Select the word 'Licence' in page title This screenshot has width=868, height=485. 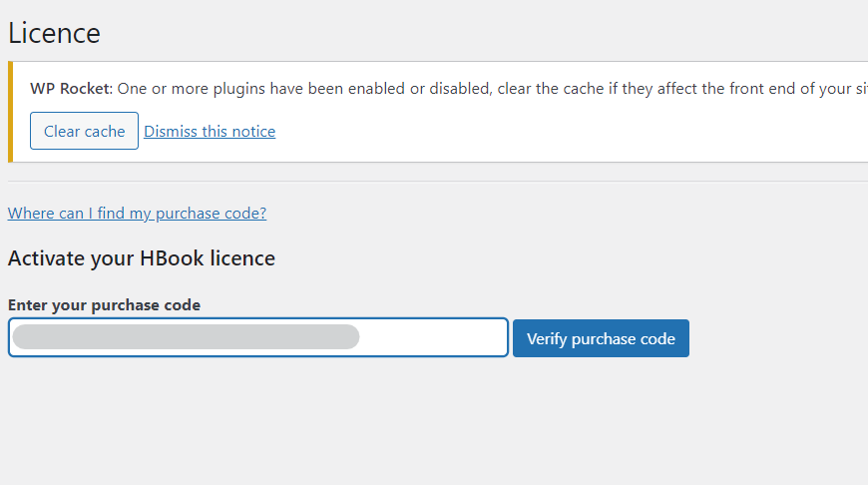54,33
